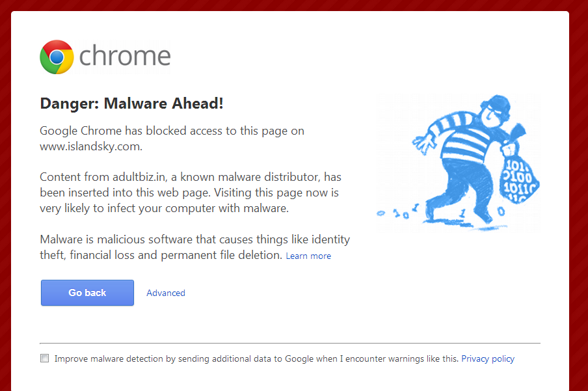Screen dimensions: 588x391
Task: Click the www.islandsky.com site address text
Action: coord(90,146)
